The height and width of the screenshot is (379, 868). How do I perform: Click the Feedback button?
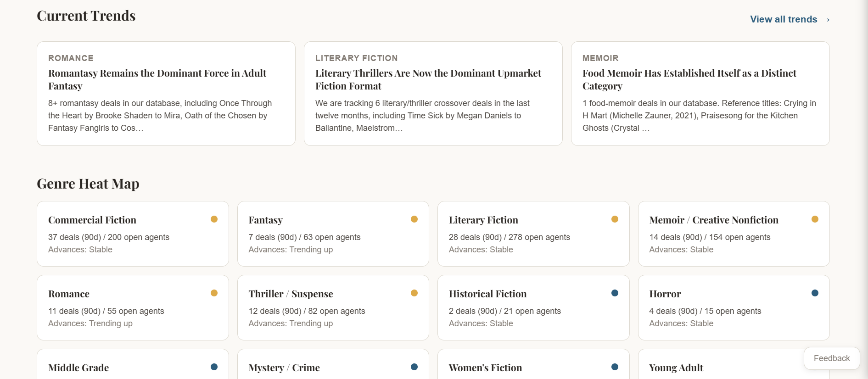[831, 358]
